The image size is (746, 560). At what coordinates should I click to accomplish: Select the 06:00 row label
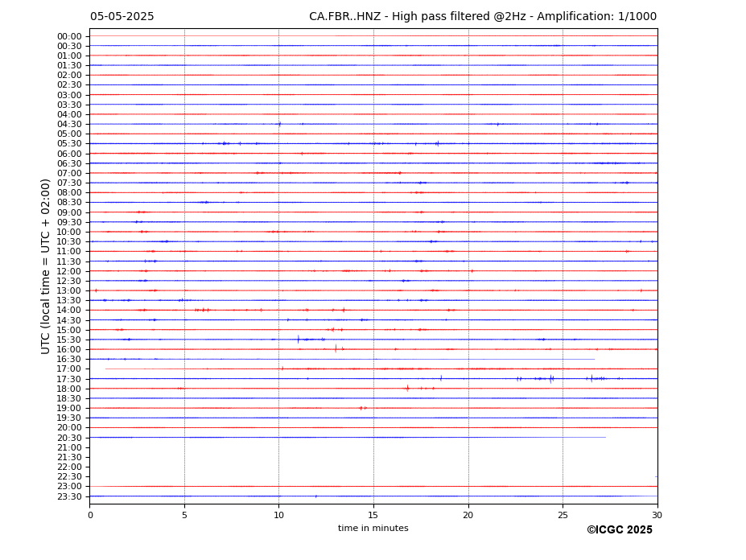coord(69,154)
